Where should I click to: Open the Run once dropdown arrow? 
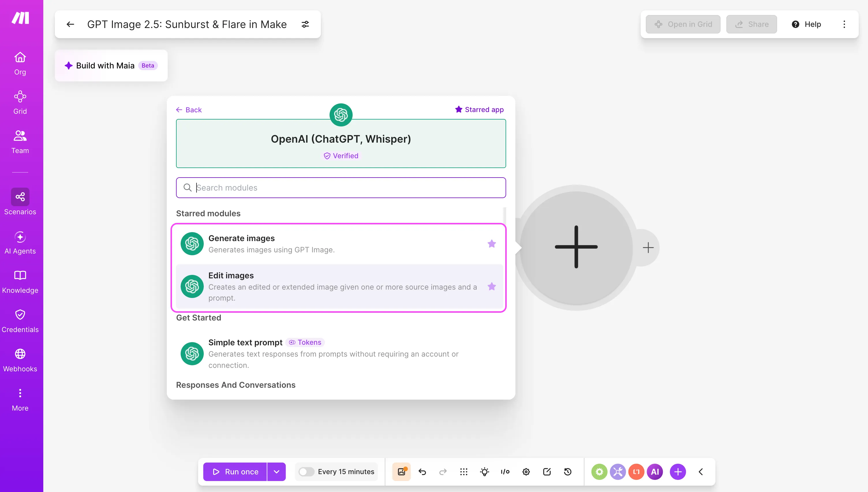click(276, 472)
